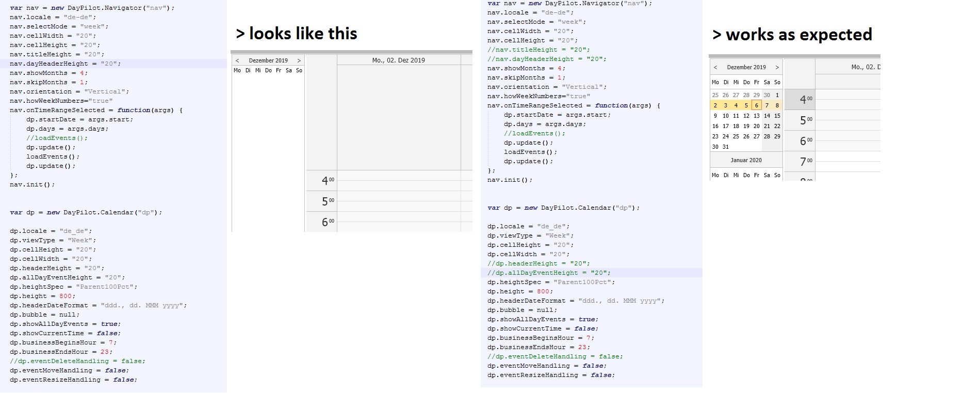Screen dimensions: 980x393
Task: Click 'dp.bubble = null' line in left code
Action: coord(44,315)
